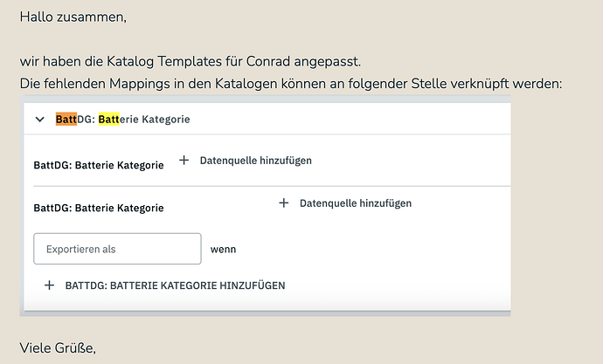Viewport: 603px width, 364px height.
Task: Collapse the BattDG: Batterie Kategorie chevron
Action: click(x=40, y=120)
